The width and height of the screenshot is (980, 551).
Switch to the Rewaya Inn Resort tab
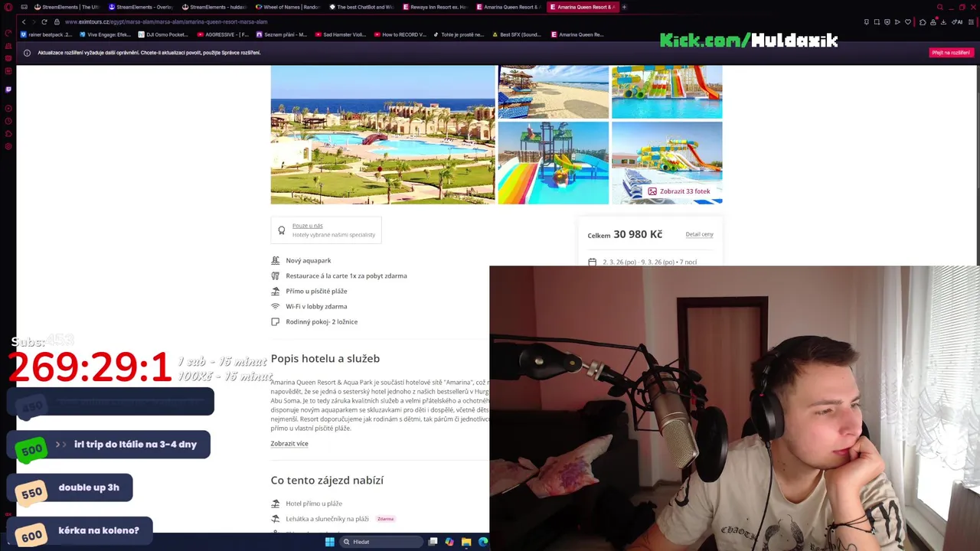click(435, 7)
